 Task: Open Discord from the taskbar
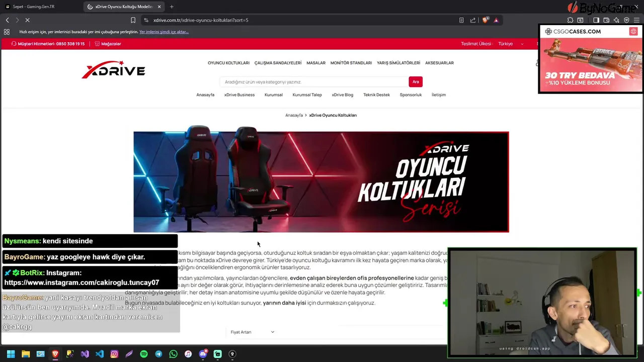pos(203,354)
